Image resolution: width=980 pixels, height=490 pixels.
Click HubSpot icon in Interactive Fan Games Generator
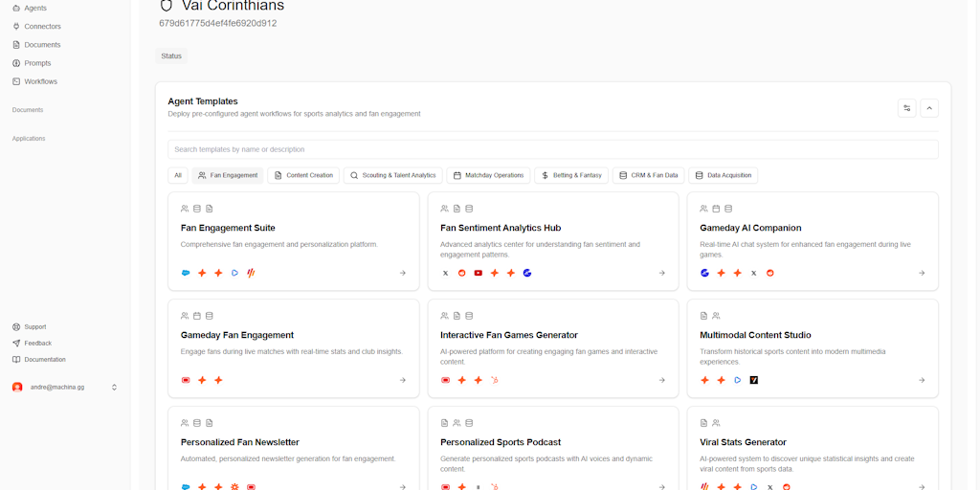495,380
